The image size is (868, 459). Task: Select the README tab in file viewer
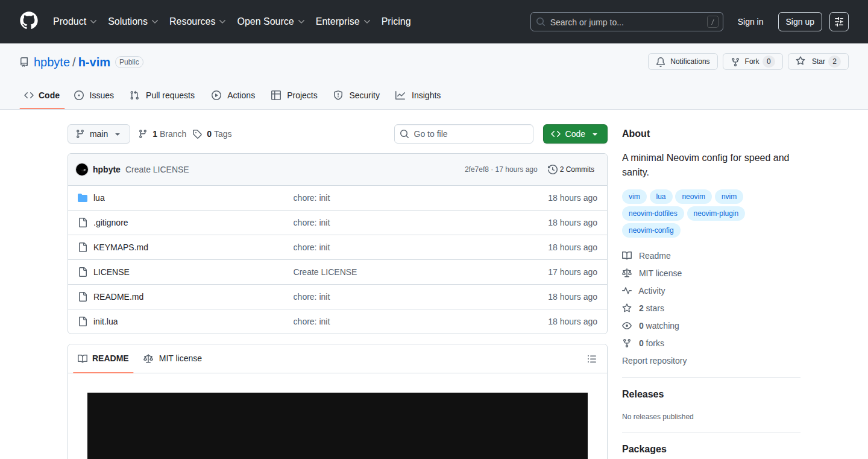tap(103, 358)
